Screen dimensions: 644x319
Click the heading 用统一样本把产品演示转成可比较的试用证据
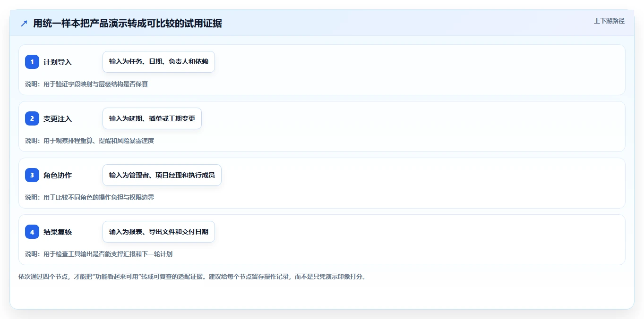click(128, 24)
